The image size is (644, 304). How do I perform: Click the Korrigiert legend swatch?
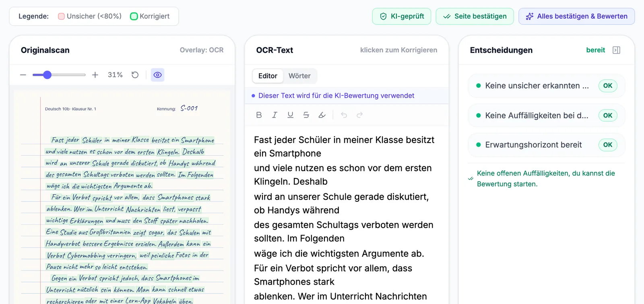click(x=134, y=17)
